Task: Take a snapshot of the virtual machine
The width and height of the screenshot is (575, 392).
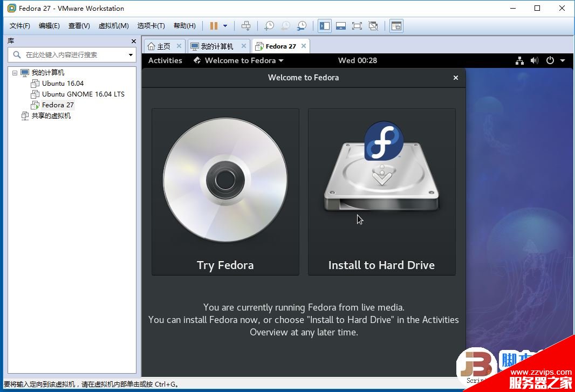Action: 269,26
